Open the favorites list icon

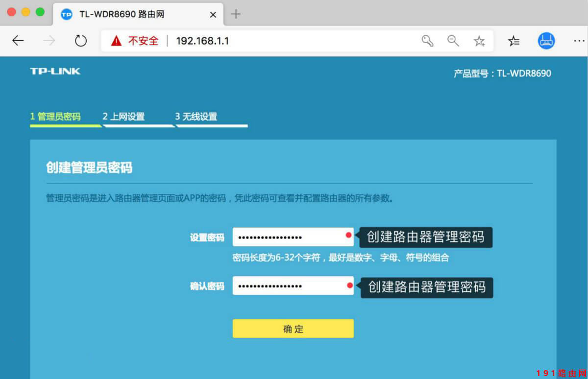tap(514, 41)
